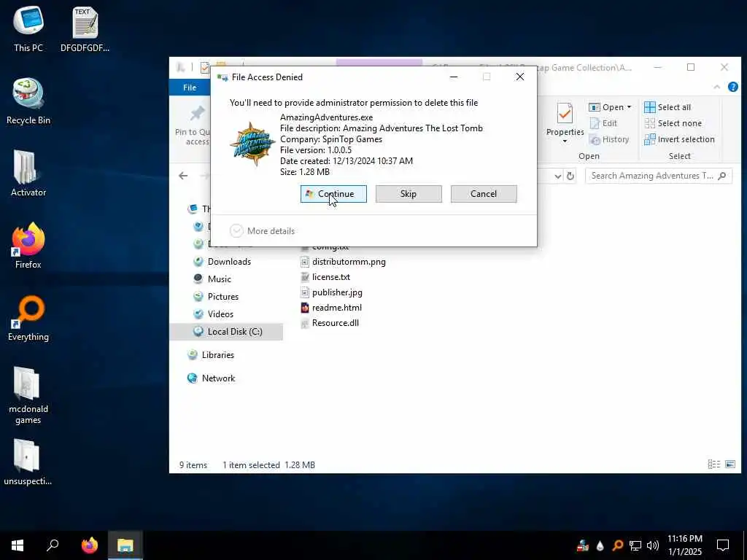Screen dimensions: 747x560
Task: Click the network tray icon
Action: coord(635,545)
